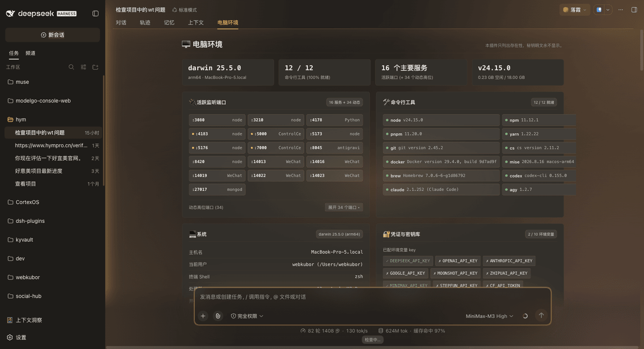The width and height of the screenshot is (644, 349).
Task: Click port :5000 ControlCe entry
Action: 276,134
